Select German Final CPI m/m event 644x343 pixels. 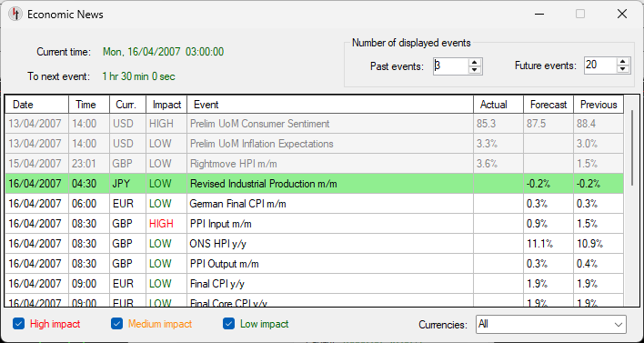pyautogui.click(x=314, y=204)
